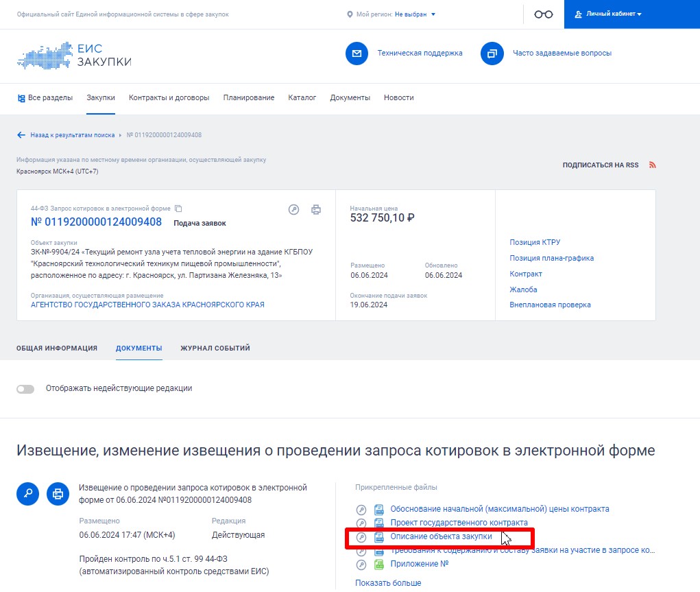
Task: Copy the purchase type via copy icon
Action: click(178, 209)
